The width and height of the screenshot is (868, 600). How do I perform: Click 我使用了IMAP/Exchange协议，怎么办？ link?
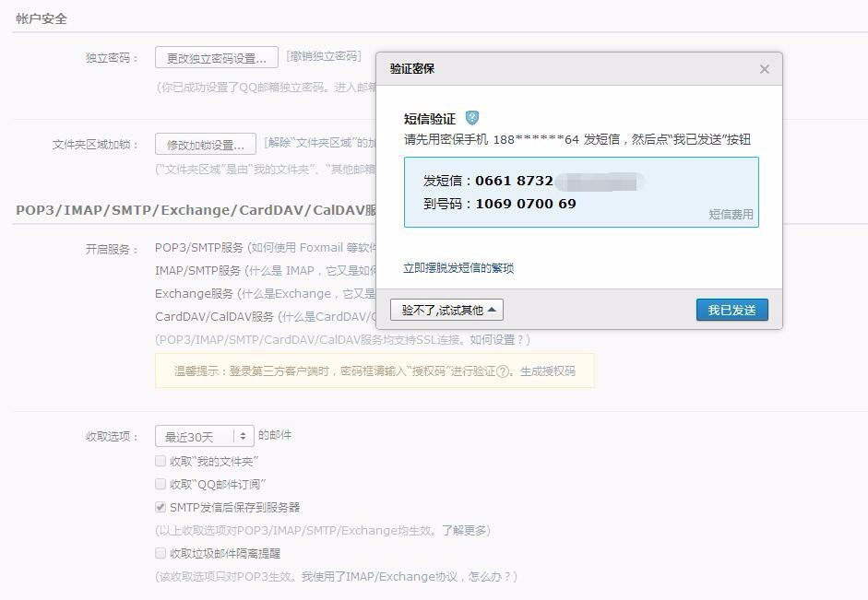[406, 577]
